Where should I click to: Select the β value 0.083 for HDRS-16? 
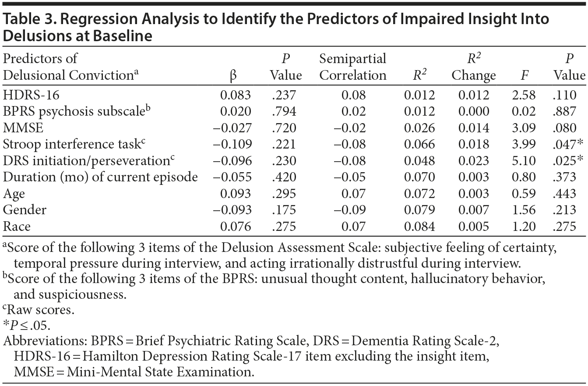point(236,95)
